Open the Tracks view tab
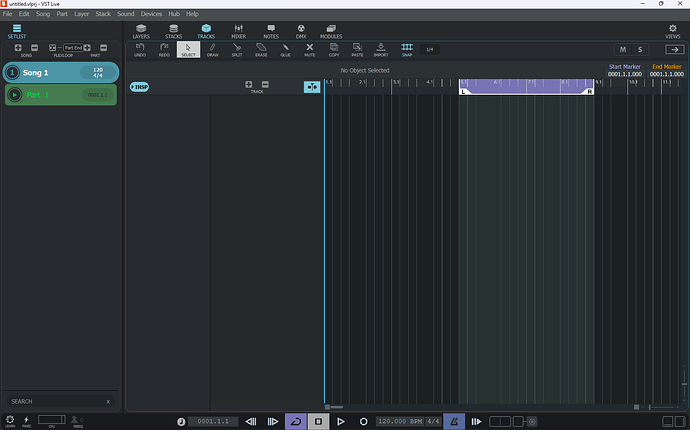690x430 pixels. (x=206, y=31)
